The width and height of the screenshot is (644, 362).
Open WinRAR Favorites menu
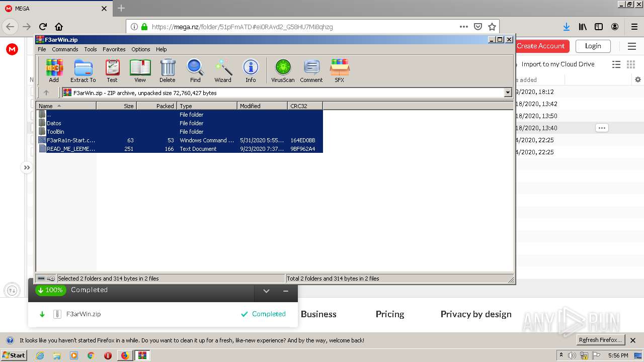click(x=114, y=49)
